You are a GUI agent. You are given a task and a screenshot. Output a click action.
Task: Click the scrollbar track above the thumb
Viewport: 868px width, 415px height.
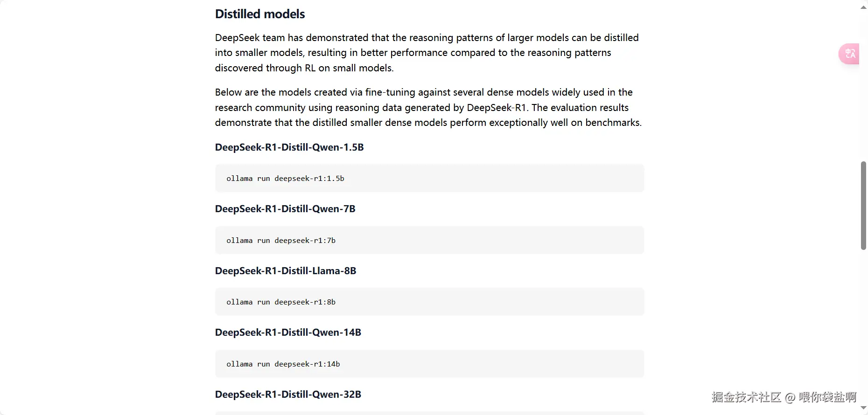point(863,86)
